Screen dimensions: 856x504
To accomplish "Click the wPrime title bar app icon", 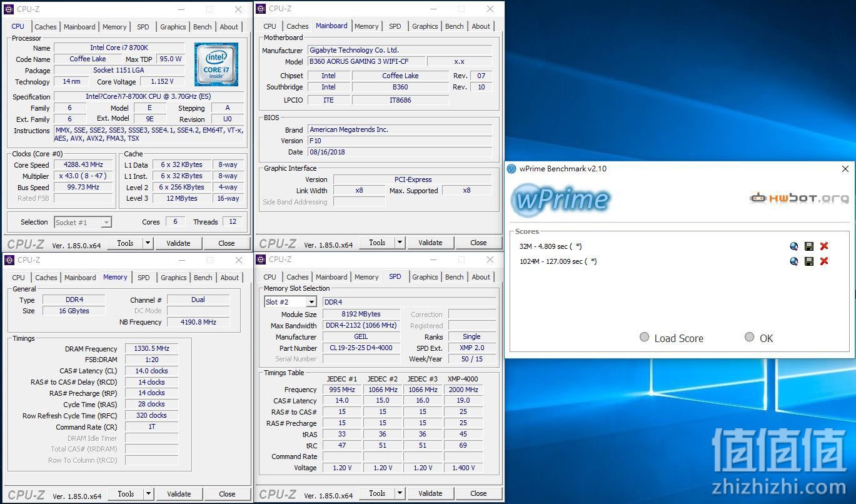I will click(512, 169).
